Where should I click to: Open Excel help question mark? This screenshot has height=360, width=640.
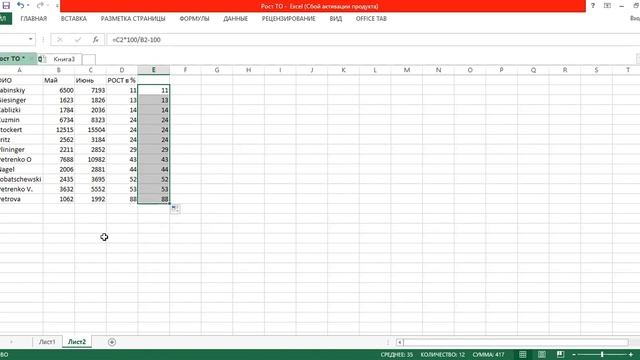(593, 5)
